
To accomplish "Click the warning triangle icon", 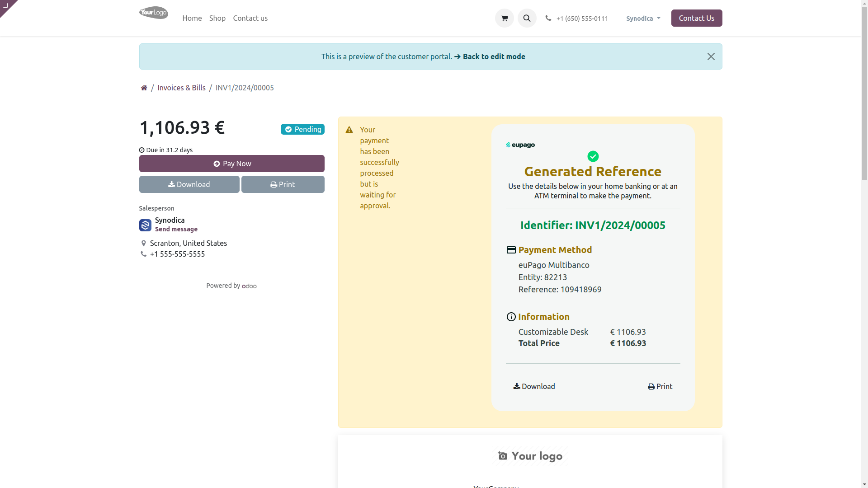I will tap(349, 130).
